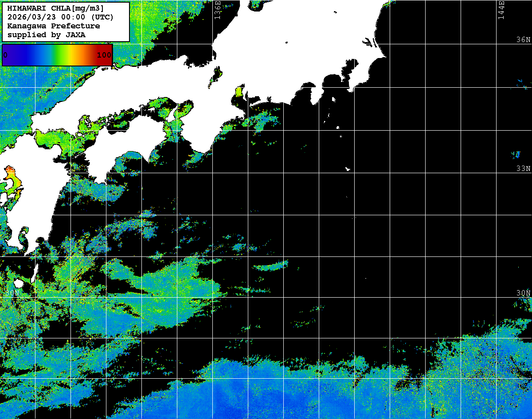532x419 pixels.
Task: Click the small blue patch below 144E
Action: [515, 155]
